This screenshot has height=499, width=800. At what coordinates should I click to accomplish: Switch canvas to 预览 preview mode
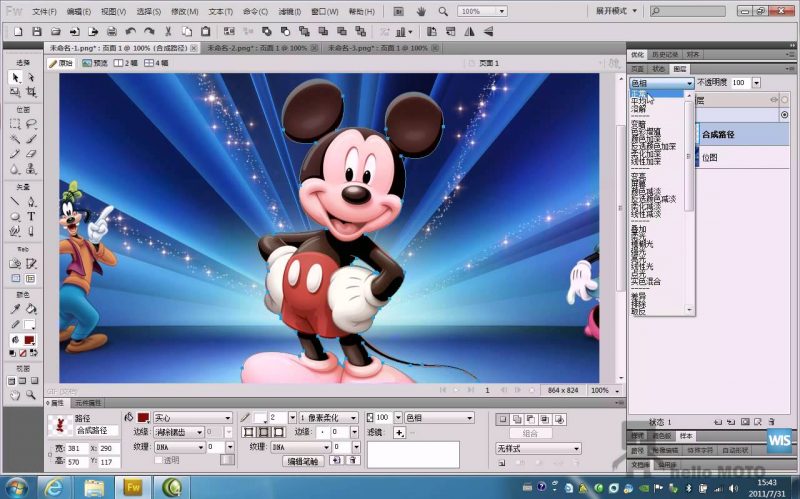click(96, 62)
